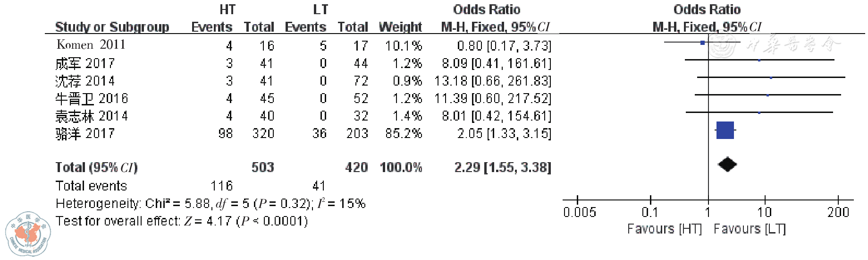Viewport: 868px width, 260px height.
Task: Click the 'Favours [HT]' axis label
Action: coord(665,229)
